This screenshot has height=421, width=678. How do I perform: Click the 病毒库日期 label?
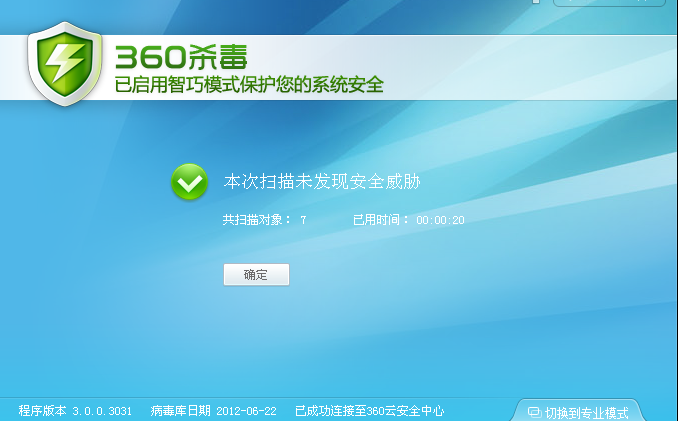point(181,411)
